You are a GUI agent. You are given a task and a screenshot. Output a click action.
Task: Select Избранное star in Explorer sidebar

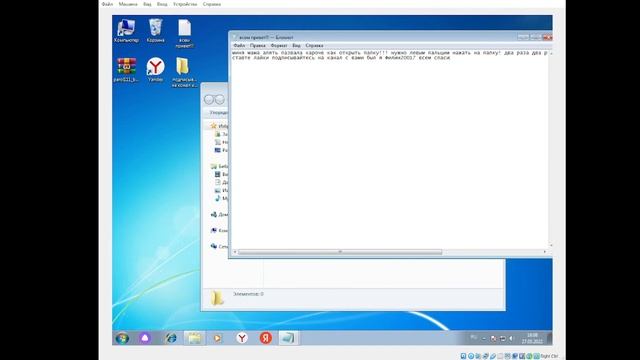coord(220,126)
